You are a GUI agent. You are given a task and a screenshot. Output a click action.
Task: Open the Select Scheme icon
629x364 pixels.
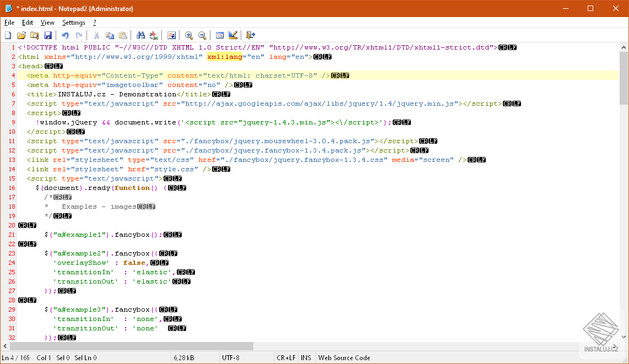(220, 35)
